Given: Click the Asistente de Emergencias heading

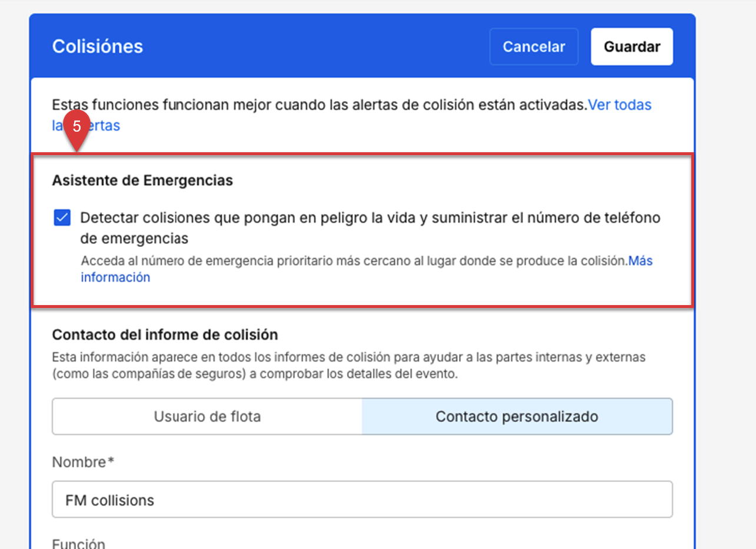Looking at the screenshot, I should click(142, 180).
